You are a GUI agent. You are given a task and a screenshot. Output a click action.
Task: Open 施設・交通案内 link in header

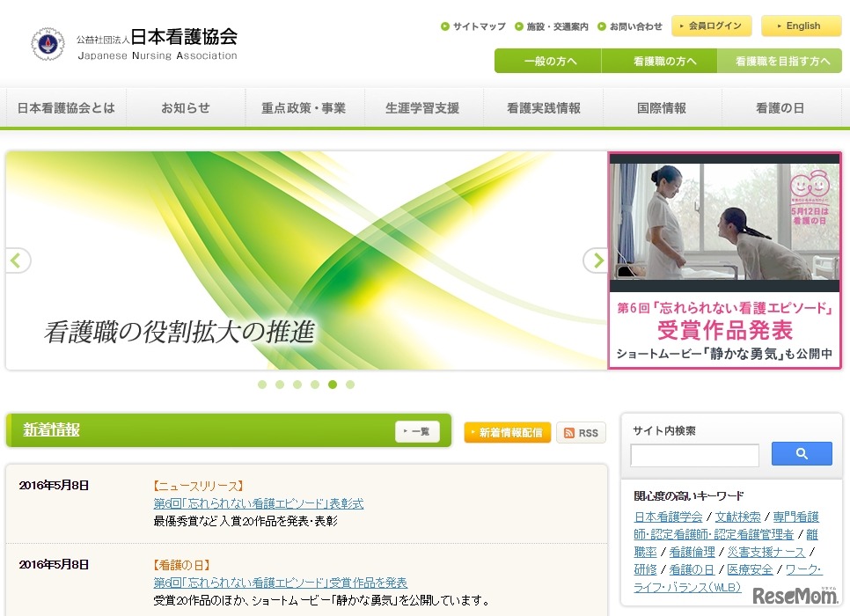pos(552,26)
